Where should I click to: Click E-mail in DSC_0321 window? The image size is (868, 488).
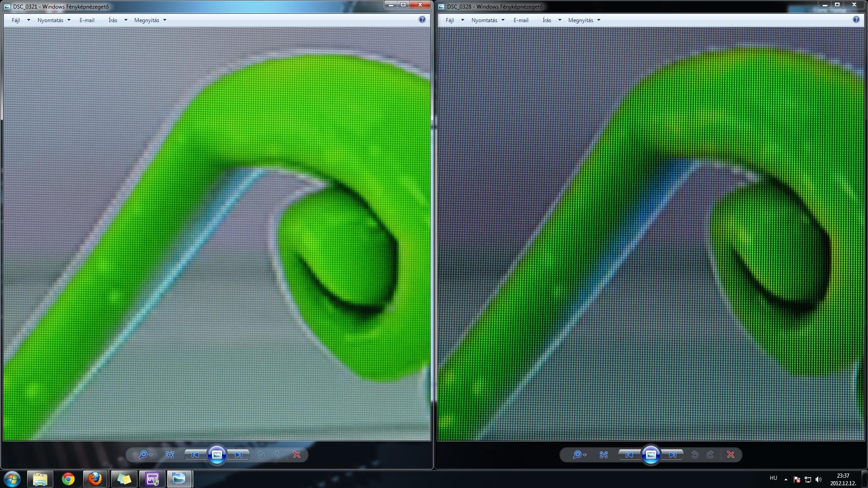coord(87,20)
